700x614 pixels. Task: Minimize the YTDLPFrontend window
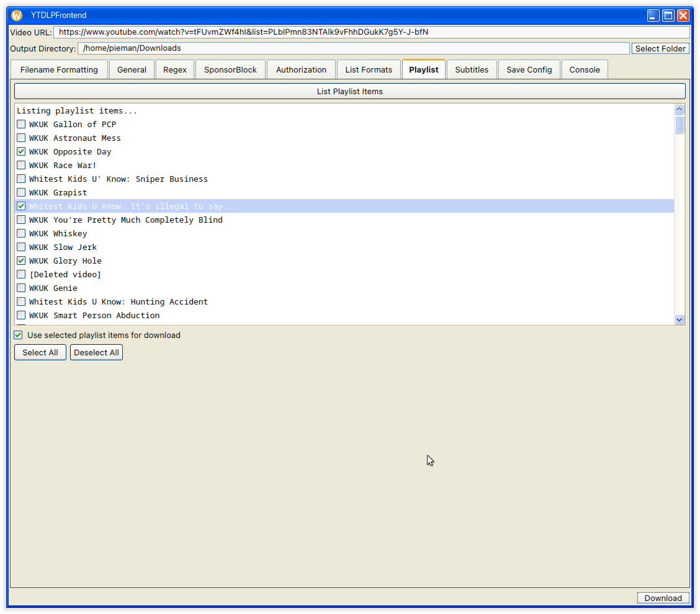coord(653,16)
